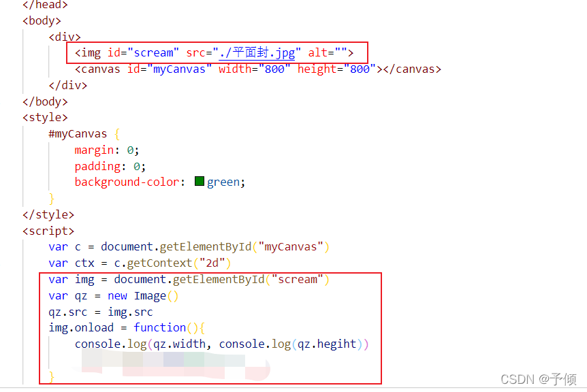Click the closing </div> tag
The width and height of the screenshot is (587, 392).
click(x=68, y=85)
